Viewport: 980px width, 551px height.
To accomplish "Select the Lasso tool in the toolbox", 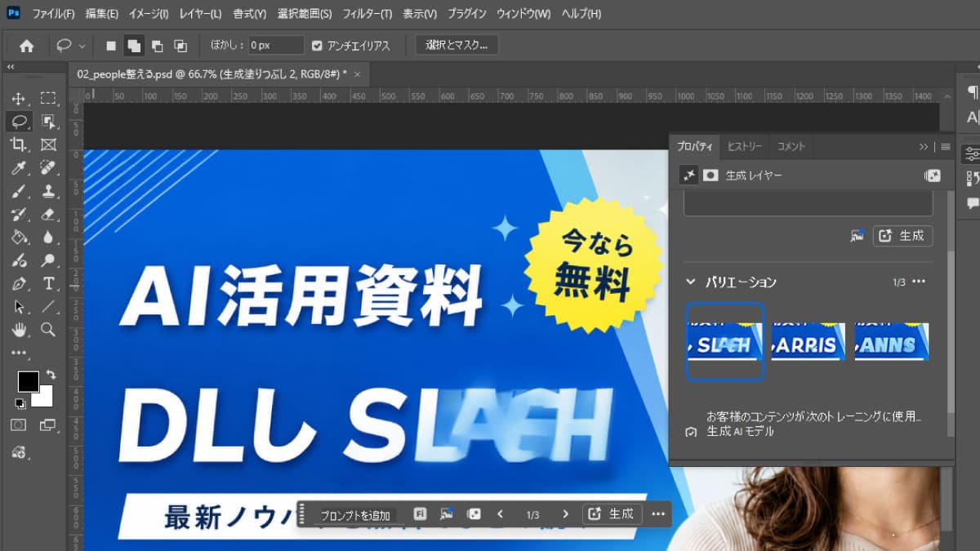I will coord(19,122).
